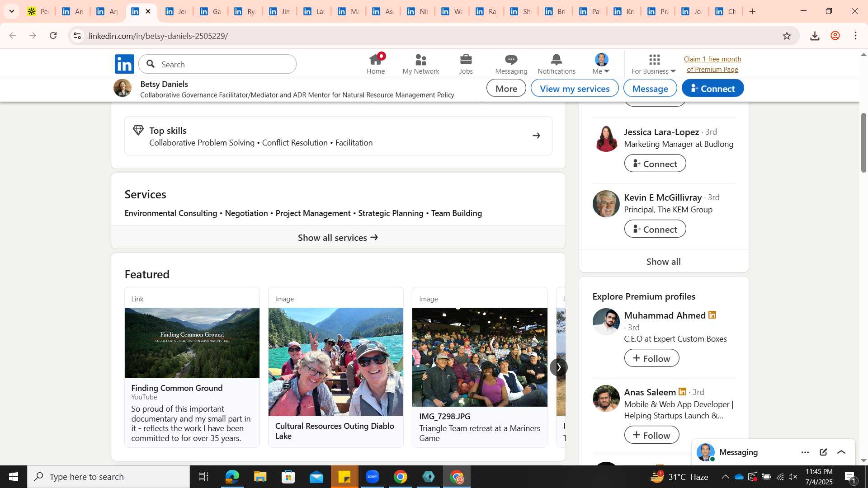
Task: Follow Anas Saleem
Action: tap(651, 435)
